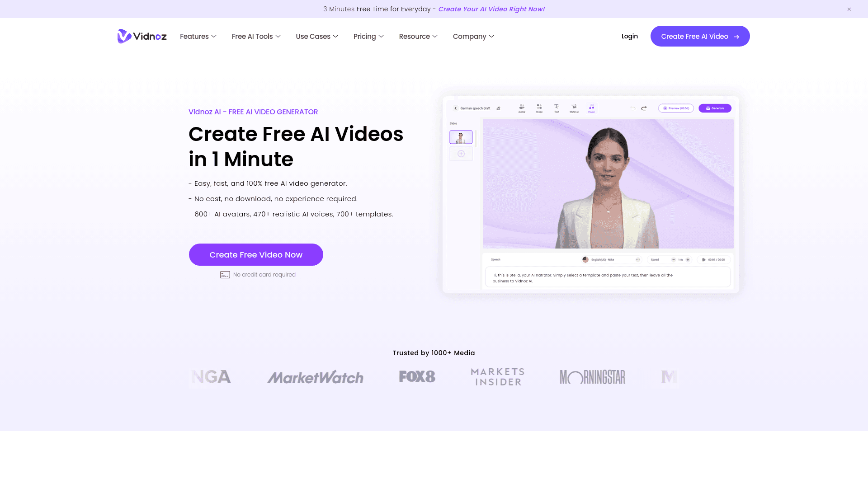Viewport: 868px width, 488px height.
Task: Open the Company dropdown menu
Action: click(x=473, y=36)
